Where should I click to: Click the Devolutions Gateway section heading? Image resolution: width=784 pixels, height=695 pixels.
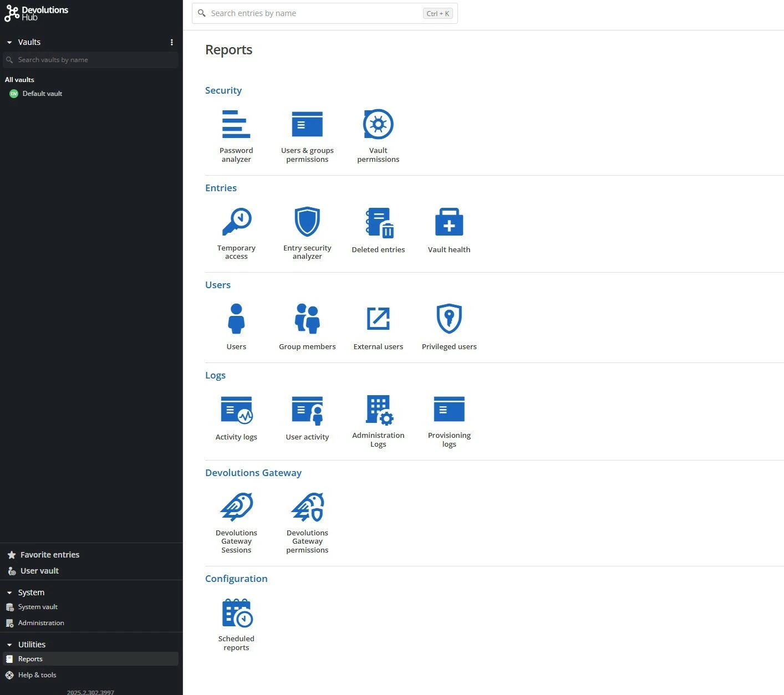[253, 473]
